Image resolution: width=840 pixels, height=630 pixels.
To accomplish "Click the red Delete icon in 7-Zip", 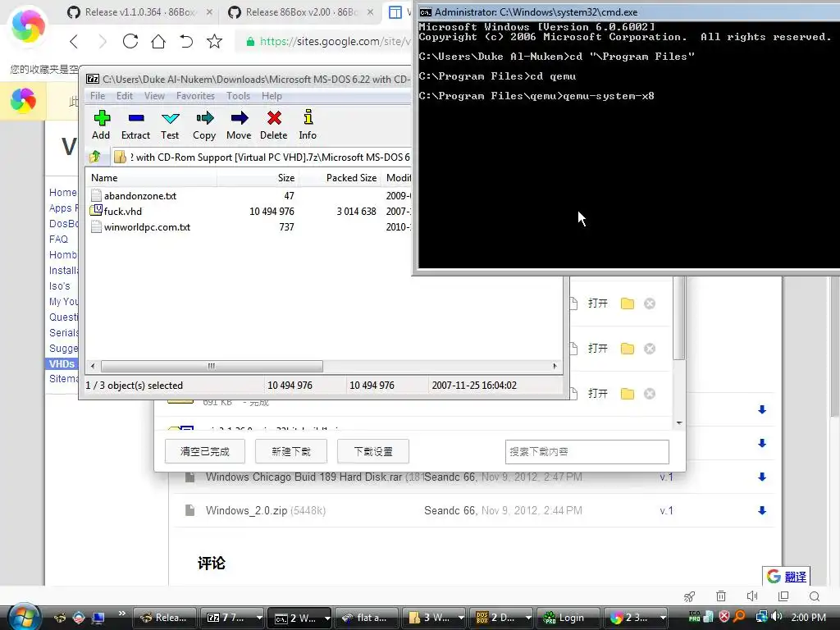I will point(274,125).
